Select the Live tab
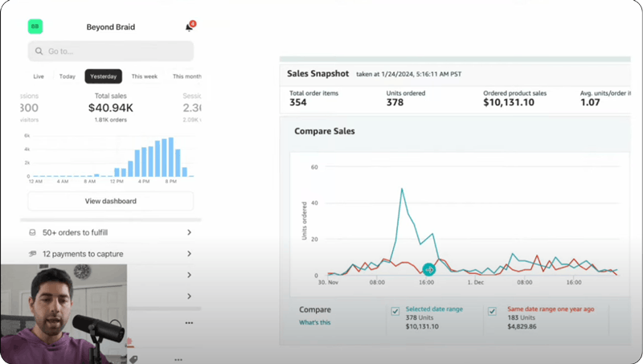643x364 pixels. tap(39, 76)
